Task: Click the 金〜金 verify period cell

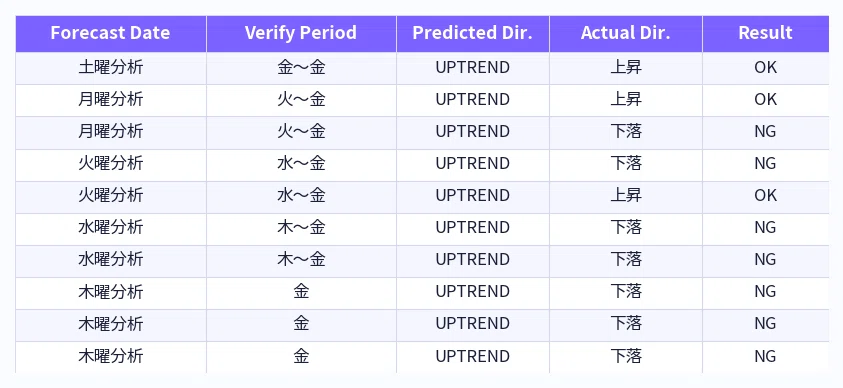Action: click(301, 68)
